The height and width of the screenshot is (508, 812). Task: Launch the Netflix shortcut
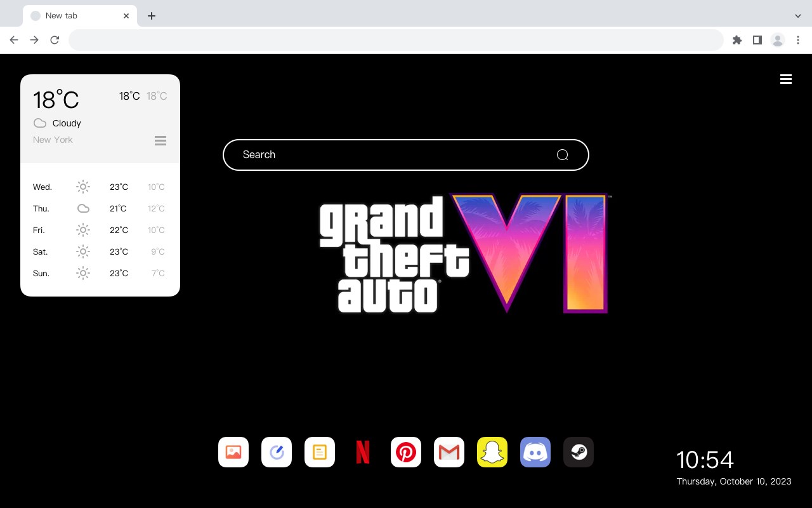363,452
